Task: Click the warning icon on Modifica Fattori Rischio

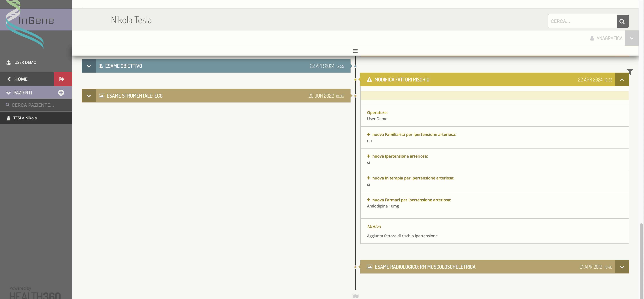Action: pyautogui.click(x=369, y=80)
